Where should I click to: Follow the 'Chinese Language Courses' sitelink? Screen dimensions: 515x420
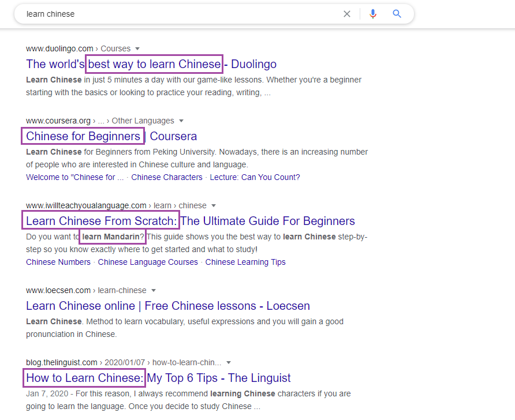click(148, 262)
